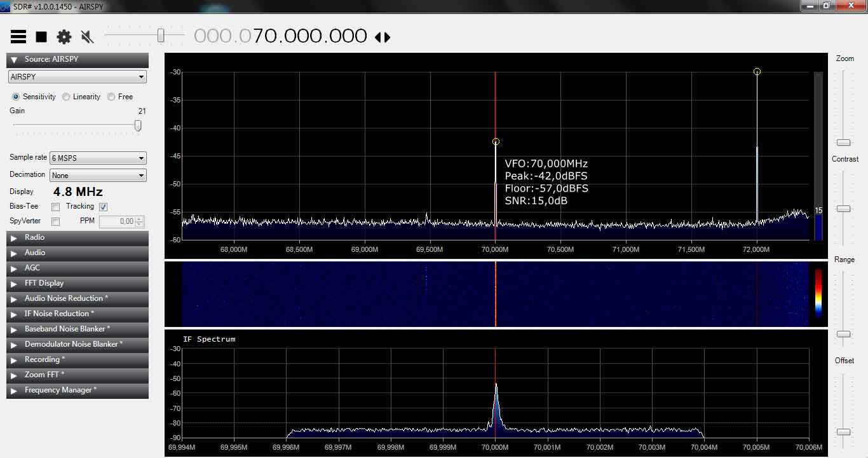
Task: Click the IF Spectrum label
Action: 209,339
